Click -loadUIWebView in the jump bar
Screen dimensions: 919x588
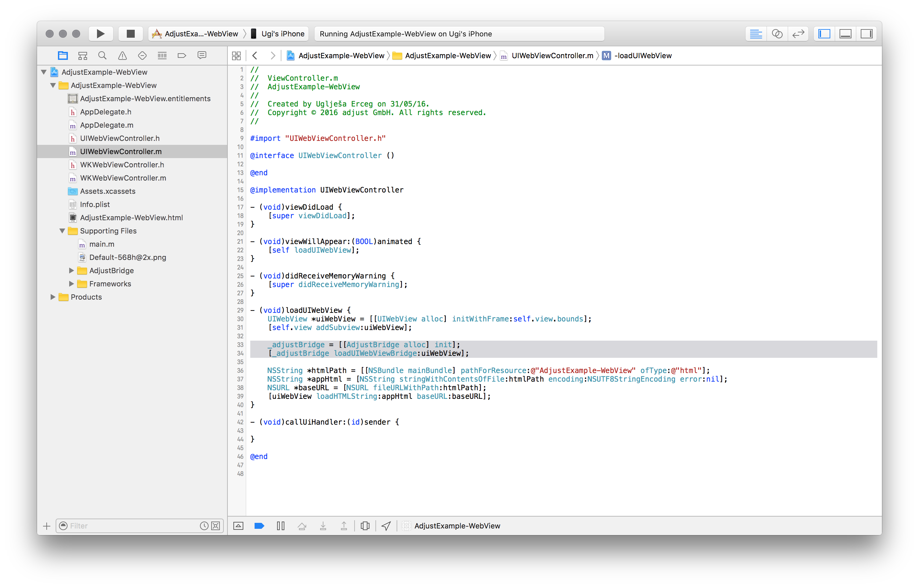[643, 56]
